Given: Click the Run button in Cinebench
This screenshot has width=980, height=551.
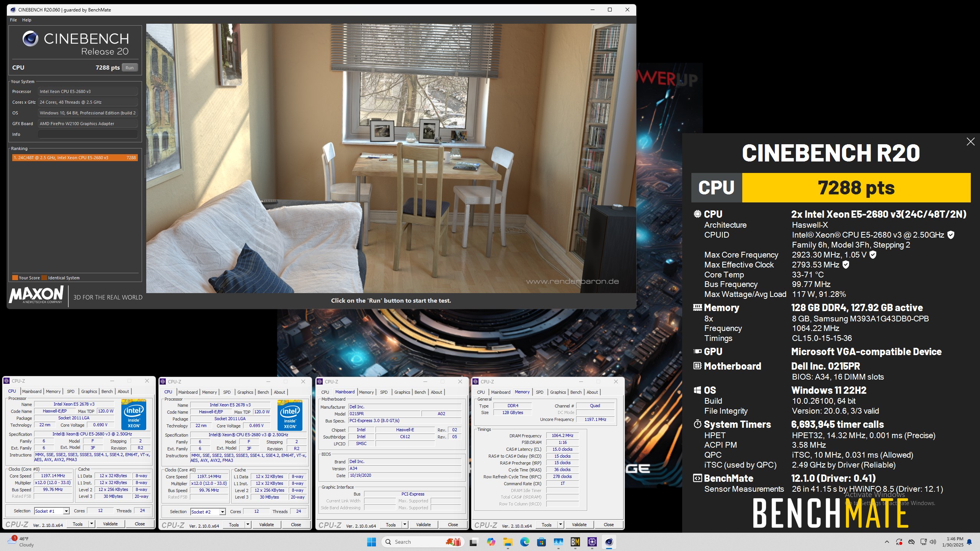Looking at the screenshot, I should [x=129, y=68].
